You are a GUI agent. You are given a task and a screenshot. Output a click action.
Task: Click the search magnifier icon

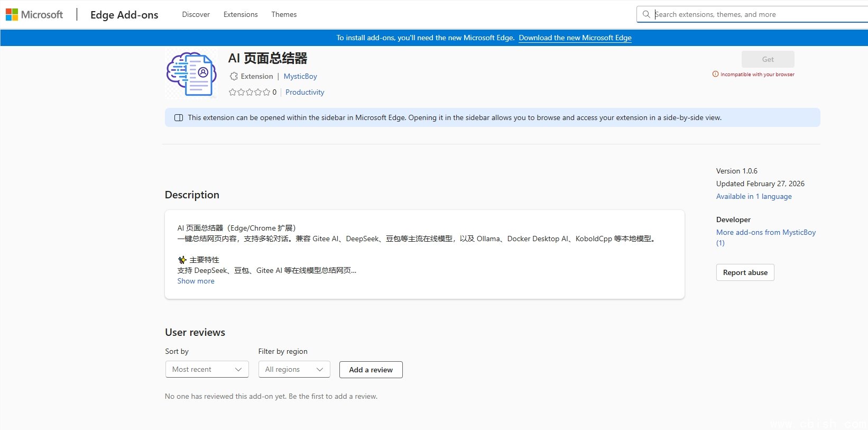pos(646,14)
